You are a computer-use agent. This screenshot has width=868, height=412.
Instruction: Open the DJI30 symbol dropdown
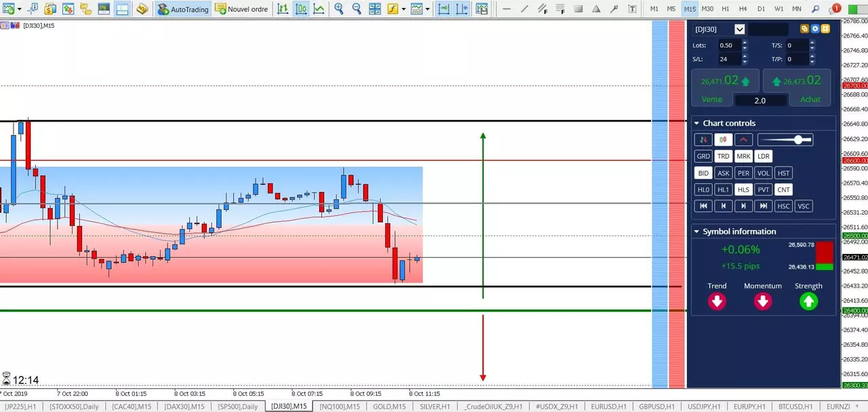(x=740, y=29)
